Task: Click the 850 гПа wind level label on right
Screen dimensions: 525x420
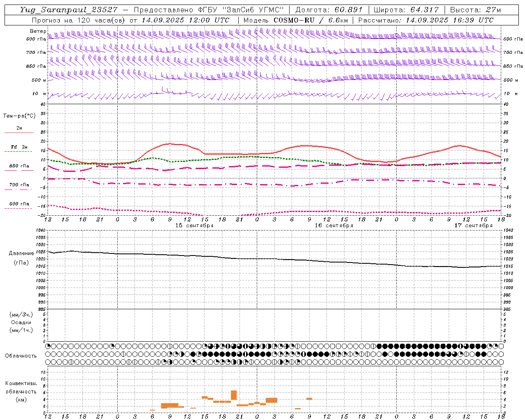Action: 513,66
